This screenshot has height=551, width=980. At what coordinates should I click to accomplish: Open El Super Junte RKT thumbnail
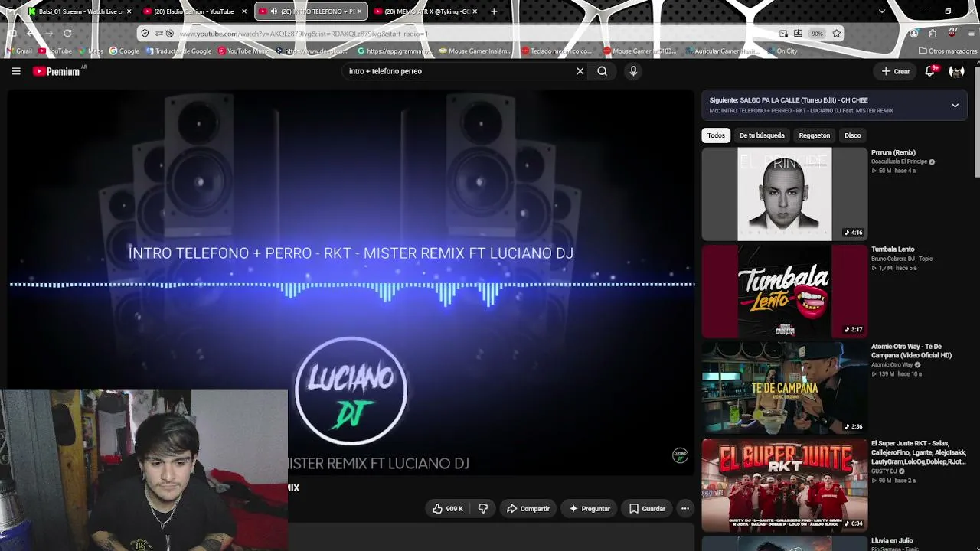785,485
